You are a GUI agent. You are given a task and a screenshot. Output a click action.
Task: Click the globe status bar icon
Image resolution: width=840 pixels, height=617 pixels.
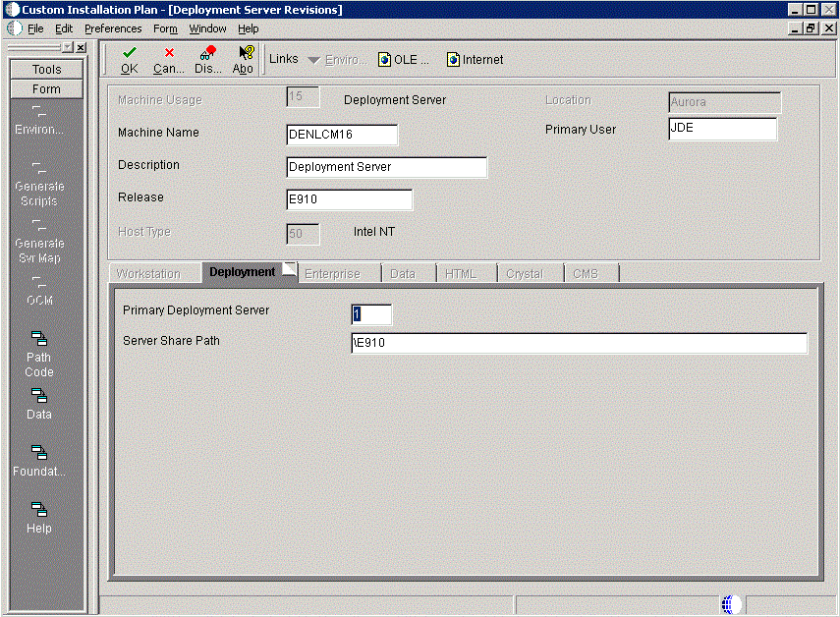coord(731,604)
